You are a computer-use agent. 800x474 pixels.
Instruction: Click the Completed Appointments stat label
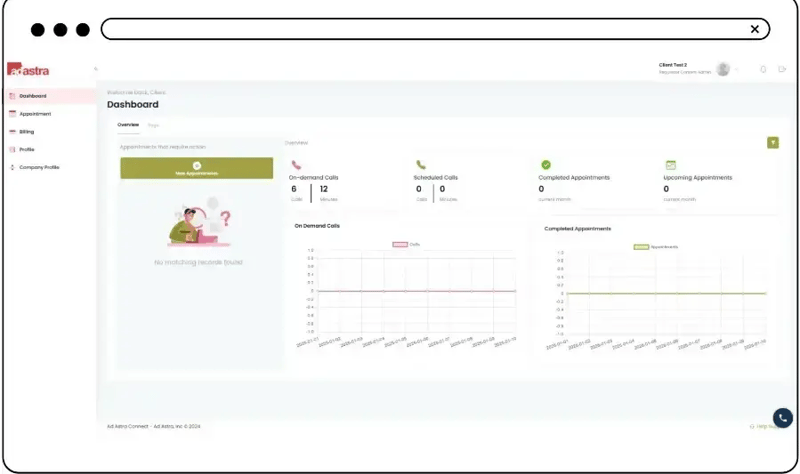pos(574,178)
